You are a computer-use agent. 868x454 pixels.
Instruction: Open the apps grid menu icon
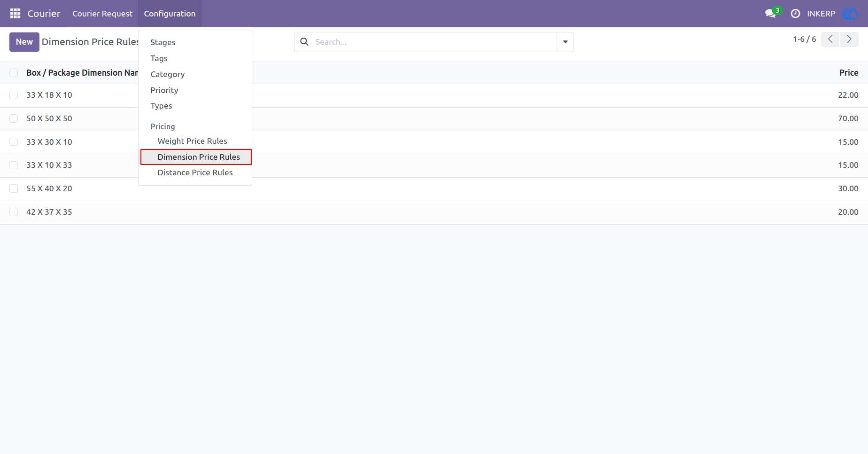(15, 14)
